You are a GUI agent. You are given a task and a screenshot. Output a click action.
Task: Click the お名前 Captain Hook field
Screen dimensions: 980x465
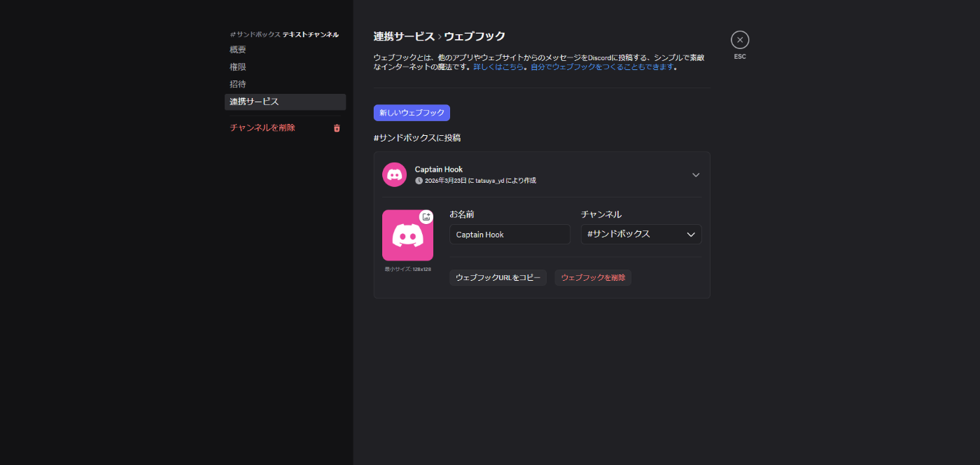click(510, 234)
